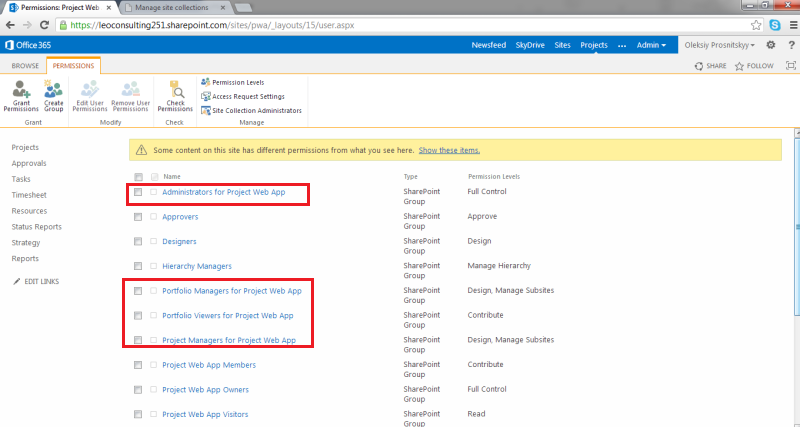
Task: Go to Strategy in left navigation
Action: pyautogui.click(x=26, y=243)
